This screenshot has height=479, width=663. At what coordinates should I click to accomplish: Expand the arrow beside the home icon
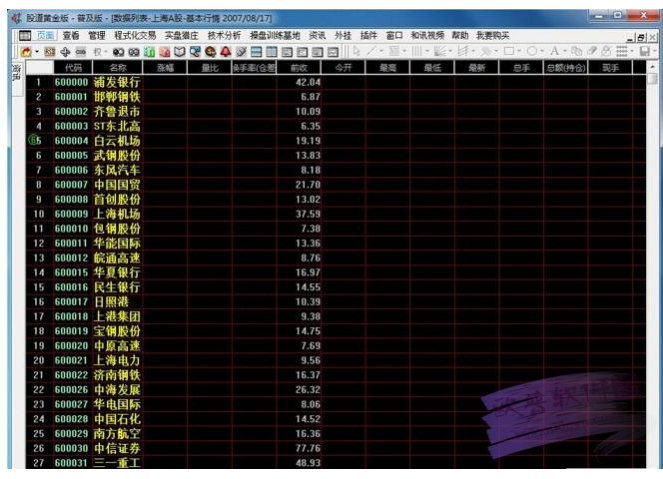(37, 52)
